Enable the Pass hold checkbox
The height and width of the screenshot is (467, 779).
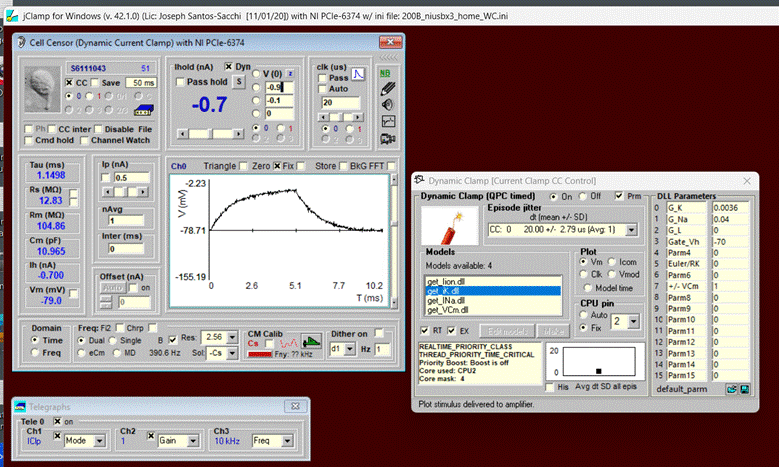[x=180, y=82]
